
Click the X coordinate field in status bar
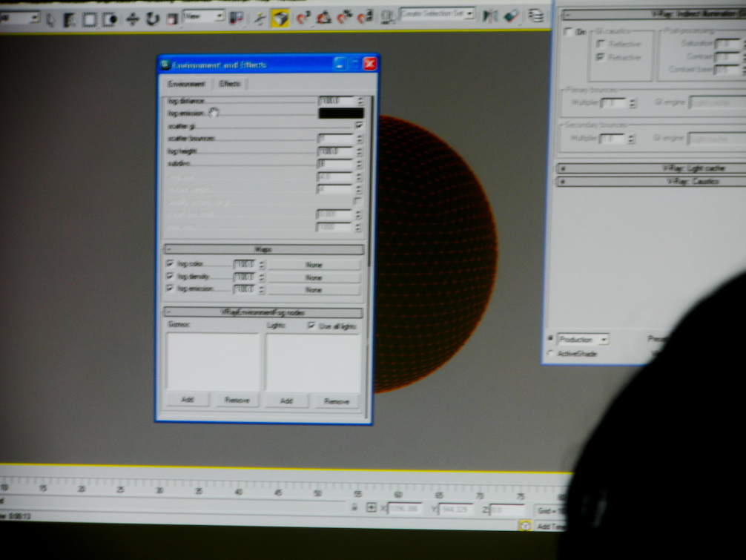(405, 509)
